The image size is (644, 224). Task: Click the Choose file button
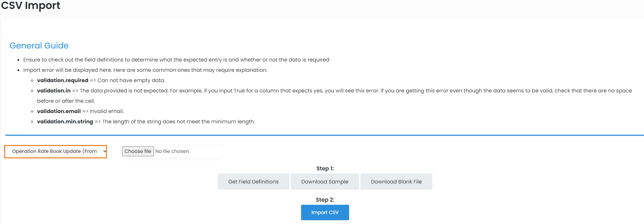138,151
